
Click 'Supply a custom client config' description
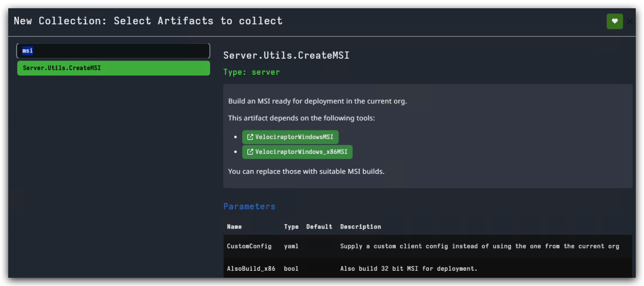tap(479, 246)
